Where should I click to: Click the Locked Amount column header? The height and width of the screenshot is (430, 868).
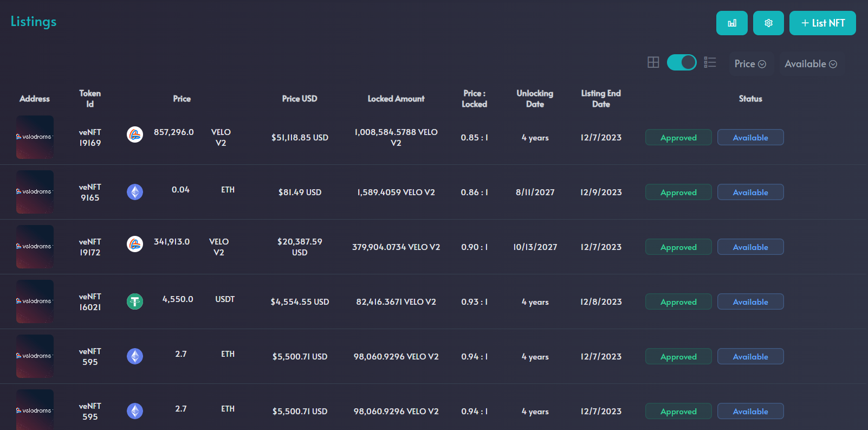[396, 99]
